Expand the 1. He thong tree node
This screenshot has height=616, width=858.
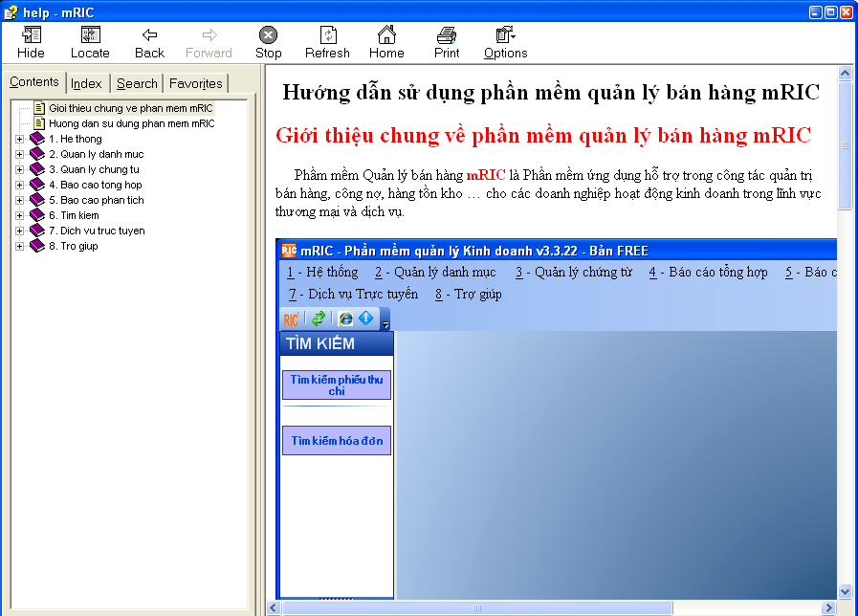pos(20,139)
